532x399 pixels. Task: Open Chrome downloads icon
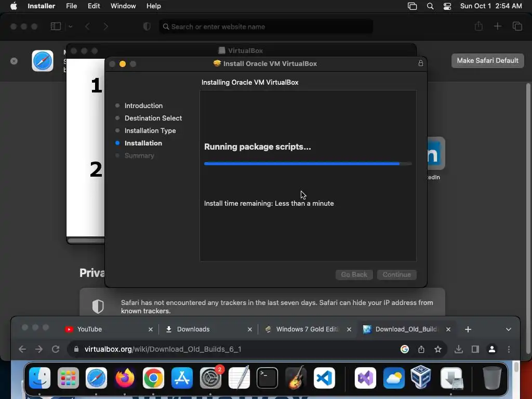tap(458, 349)
